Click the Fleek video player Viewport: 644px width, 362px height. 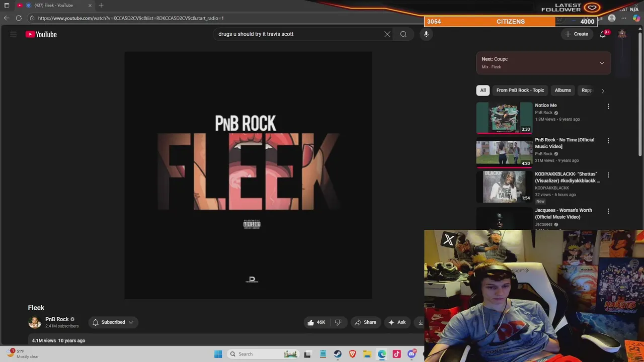pyautogui.click(x=248, y=175)
